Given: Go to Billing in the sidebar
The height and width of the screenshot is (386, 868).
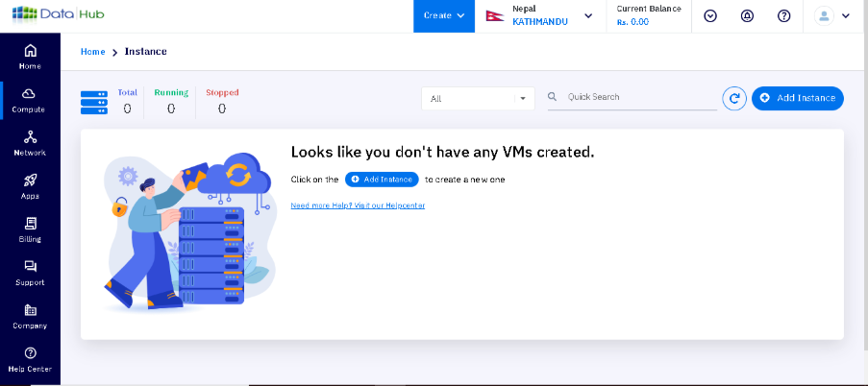Looking at the screenshot, I should click(x=30, y=229).
